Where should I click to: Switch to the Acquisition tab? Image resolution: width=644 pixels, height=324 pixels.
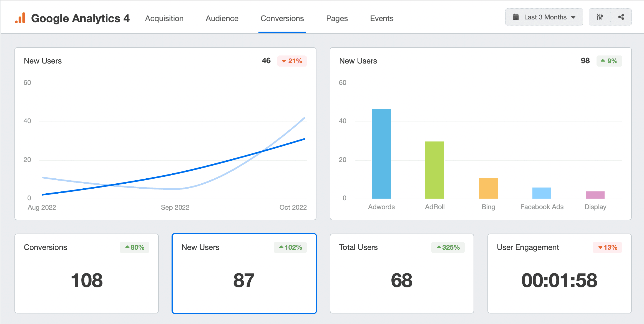click(x=164, y=18)
